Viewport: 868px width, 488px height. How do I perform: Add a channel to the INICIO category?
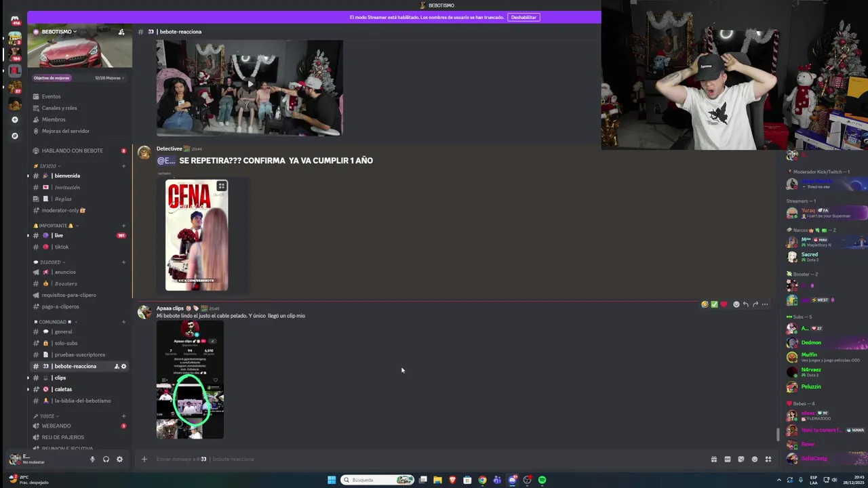pos(123,166)
